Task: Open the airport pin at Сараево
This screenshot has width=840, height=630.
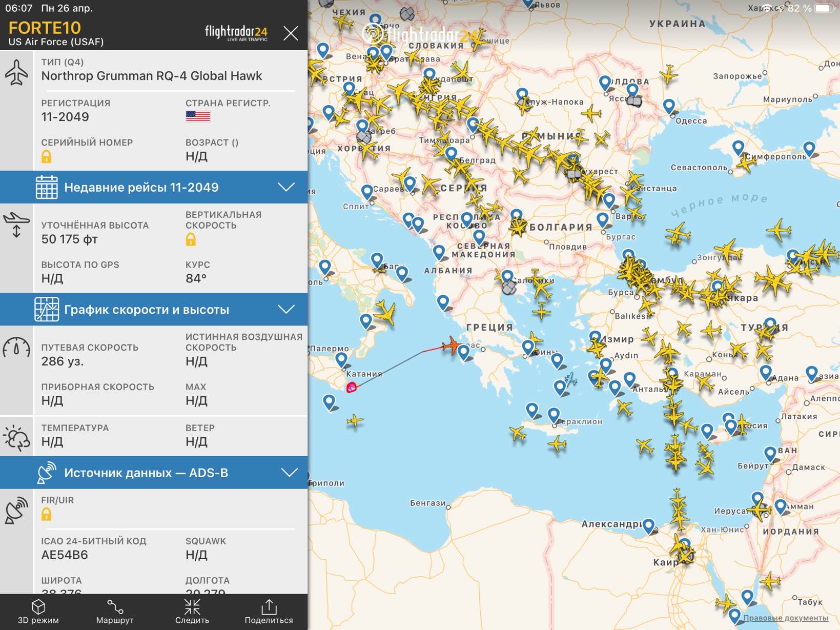Action: (410, 185)
